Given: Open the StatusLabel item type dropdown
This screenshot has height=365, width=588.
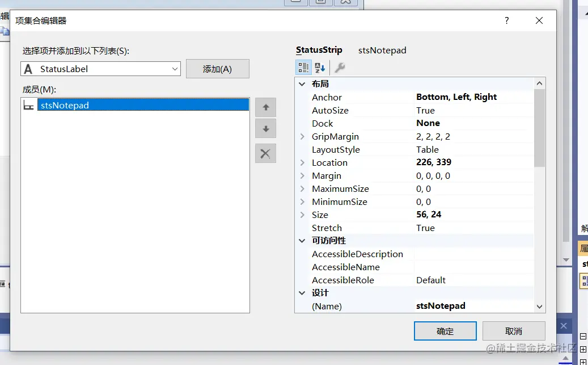Looking at the screenshot, I should (175, 69).
